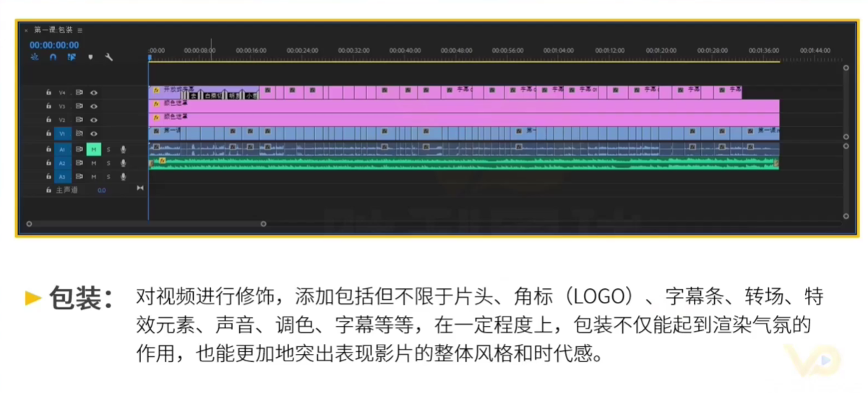Toggle lock on track V4

coord(48,92)
